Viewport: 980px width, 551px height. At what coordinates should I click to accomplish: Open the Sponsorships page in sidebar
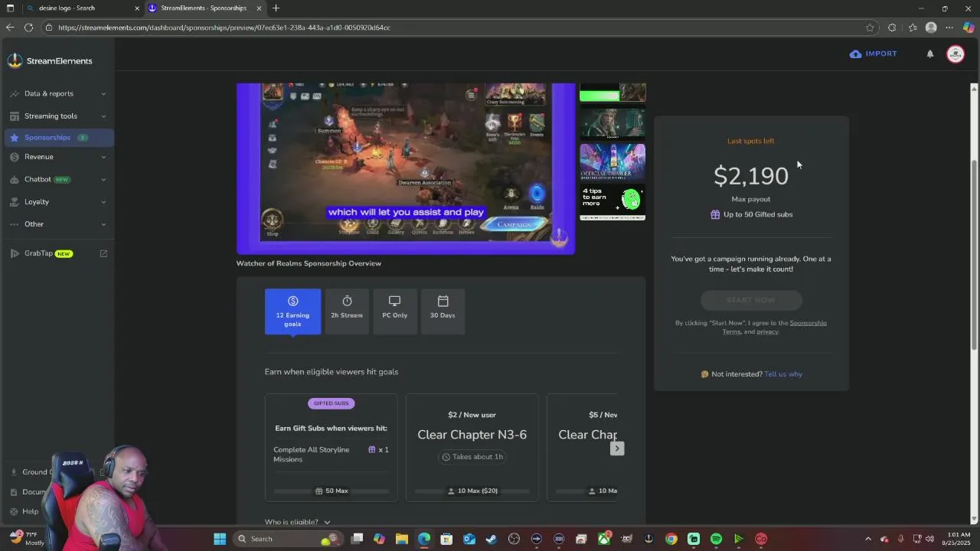(x=57, y=138)
